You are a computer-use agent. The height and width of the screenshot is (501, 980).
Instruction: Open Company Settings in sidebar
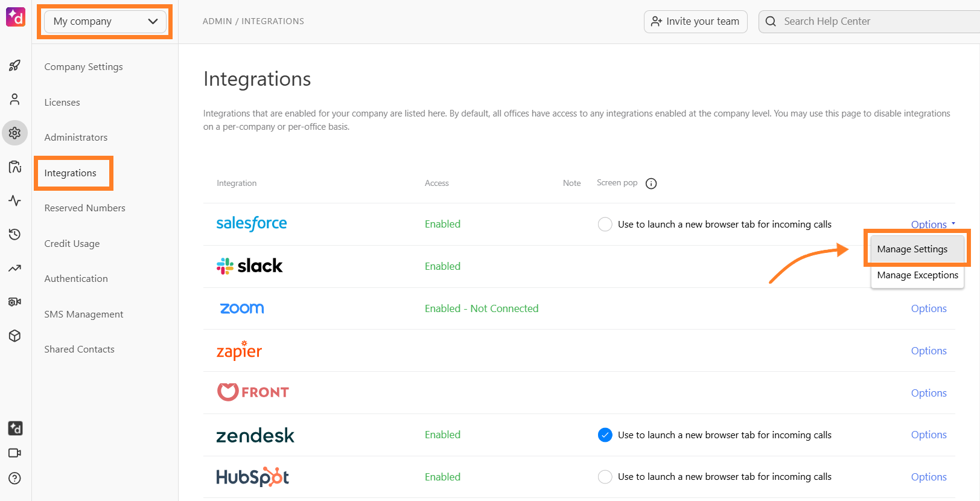(x=83, y=67)
